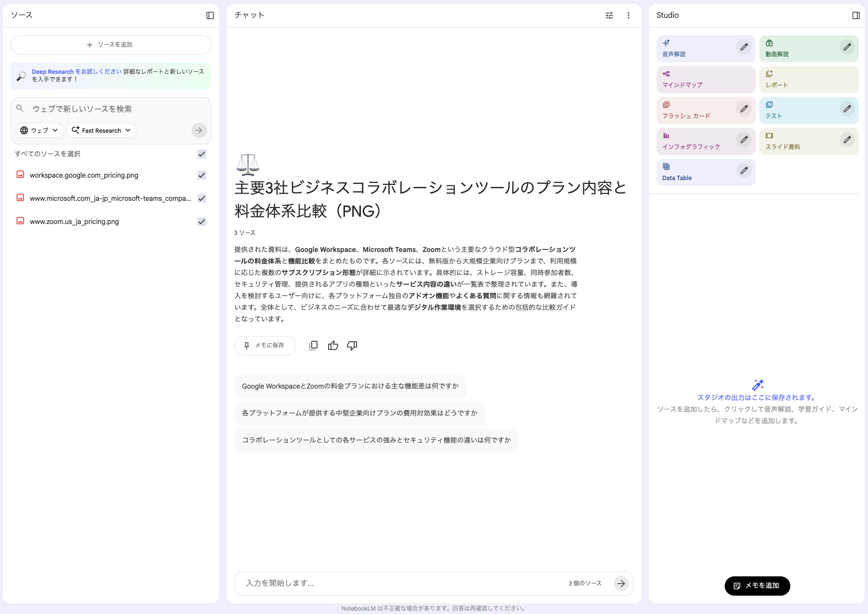
Task: Save the summary with メモに保存
Action: click(265, 345)
